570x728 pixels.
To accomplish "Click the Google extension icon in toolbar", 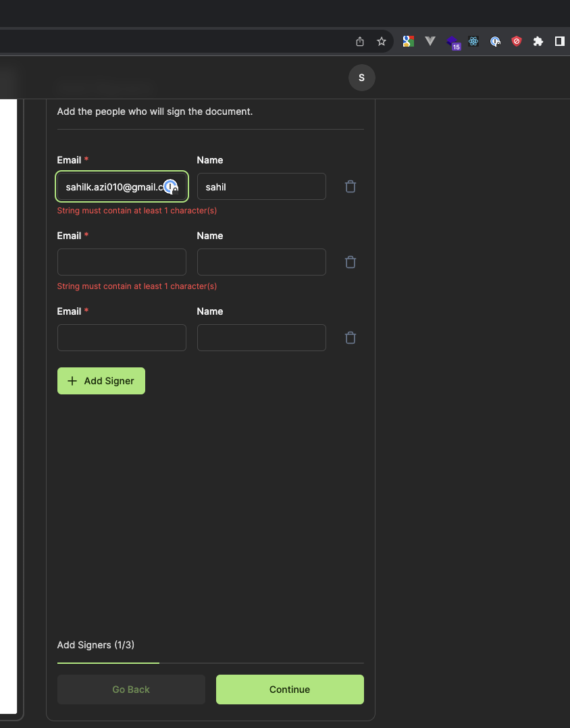I will click(408, 41).
